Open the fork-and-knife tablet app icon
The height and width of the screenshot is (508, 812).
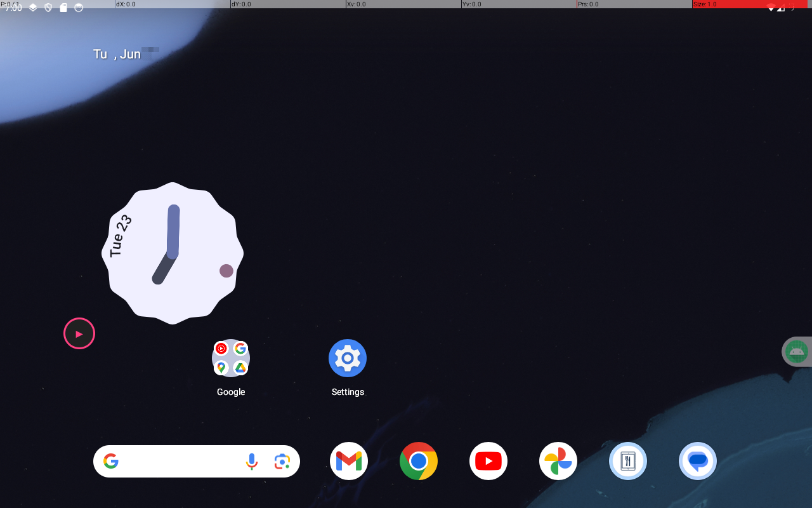pos(628,461)
